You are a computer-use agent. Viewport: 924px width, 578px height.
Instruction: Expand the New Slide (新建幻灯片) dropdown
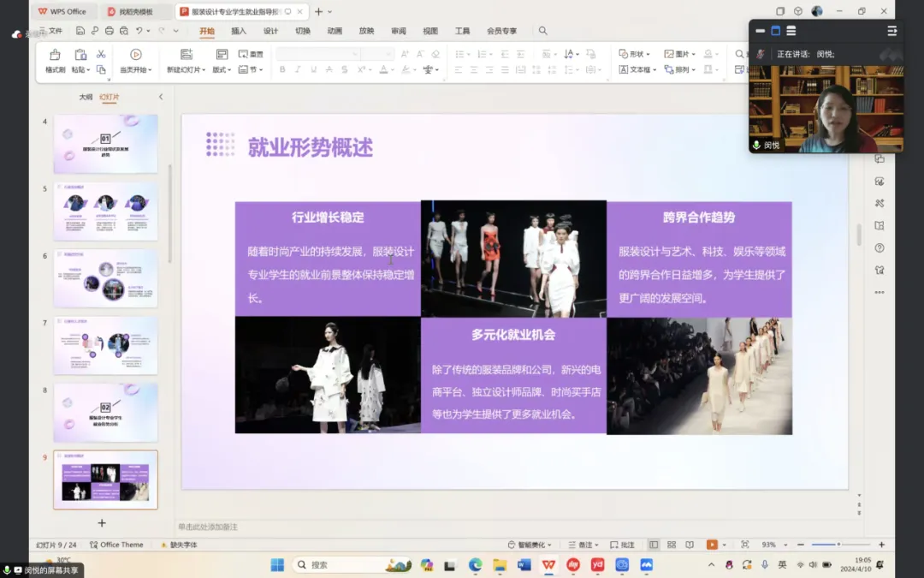(x=204, y=70)
